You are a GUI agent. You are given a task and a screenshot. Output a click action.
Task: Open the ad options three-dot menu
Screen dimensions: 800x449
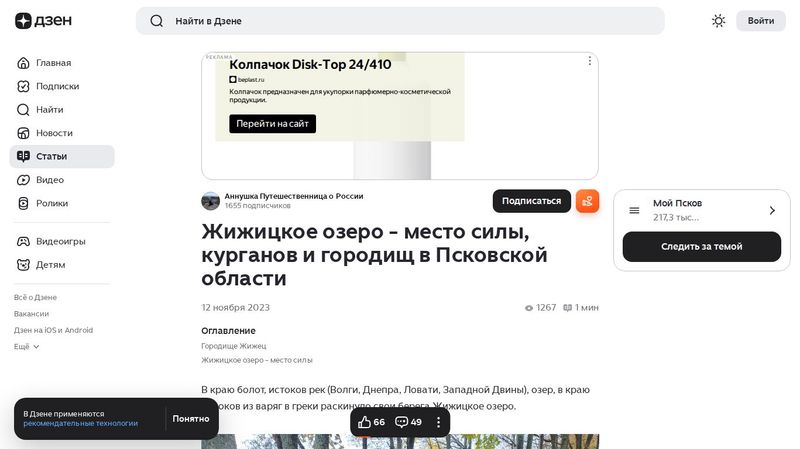click(x=589, y=61)
